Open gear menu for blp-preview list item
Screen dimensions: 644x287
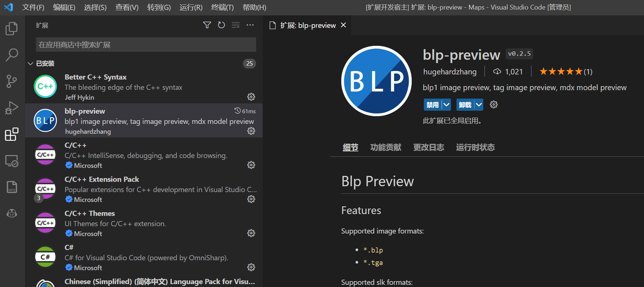[251, 131]
